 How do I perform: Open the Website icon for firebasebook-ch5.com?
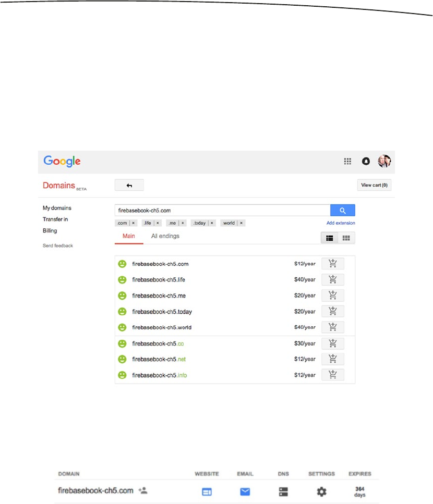(x=207, y=491)
